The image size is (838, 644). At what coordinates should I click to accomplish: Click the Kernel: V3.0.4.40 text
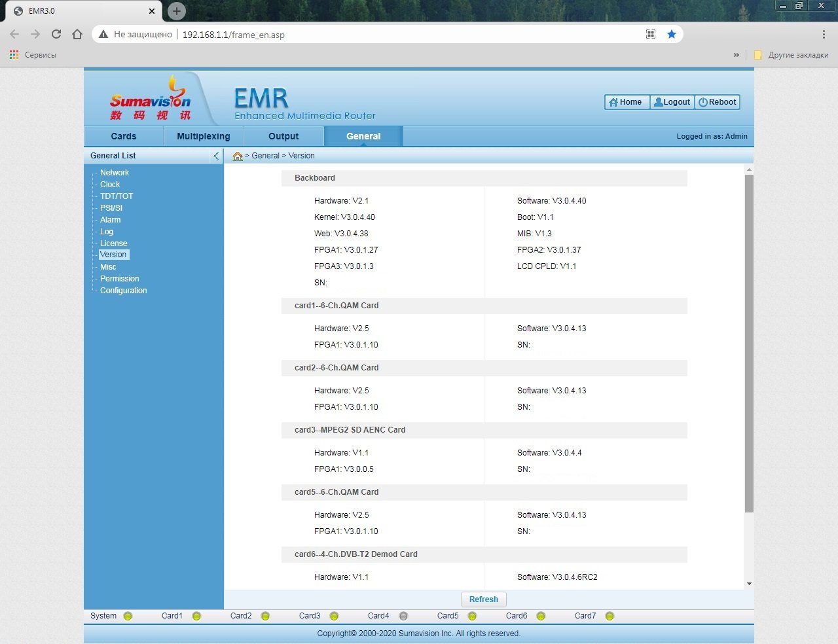coord(344,217)
